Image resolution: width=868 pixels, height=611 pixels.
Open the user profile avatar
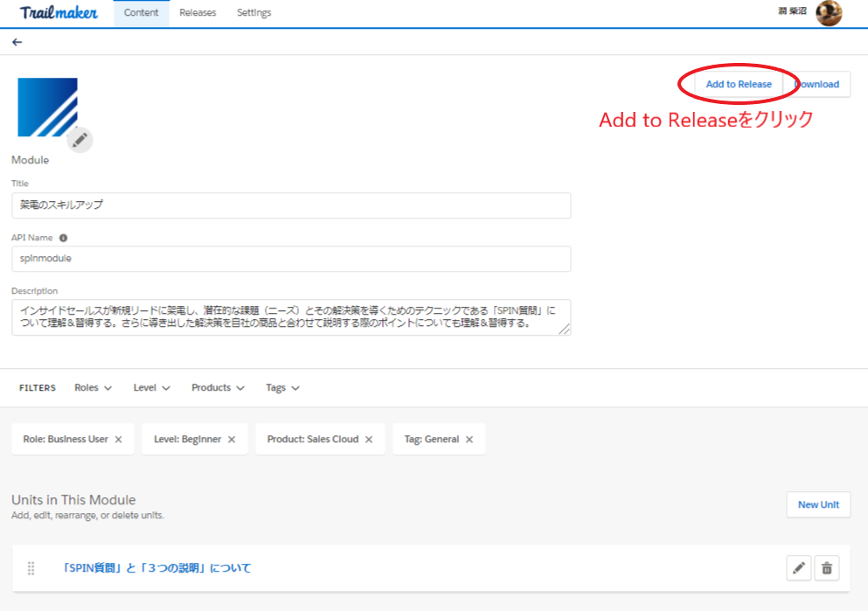pos(828,13)
